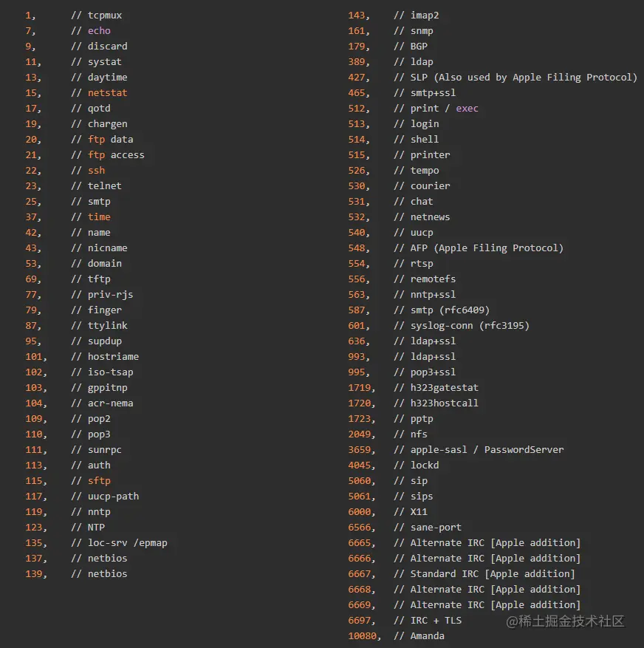Viewport: 644px width, 648px height.
Task: Select the 'ssh' comment on port 22
Action: coord(96,170)
